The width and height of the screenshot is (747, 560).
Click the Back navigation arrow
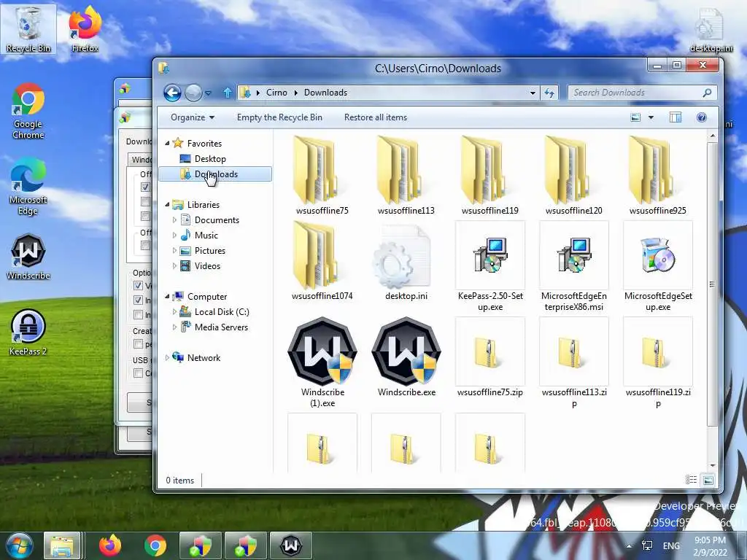coord(172,93)
